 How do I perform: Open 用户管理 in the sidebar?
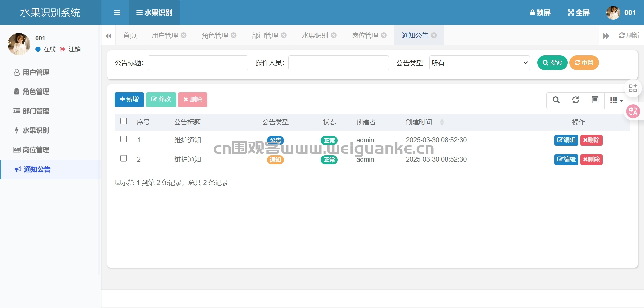[x=50, y=72]
